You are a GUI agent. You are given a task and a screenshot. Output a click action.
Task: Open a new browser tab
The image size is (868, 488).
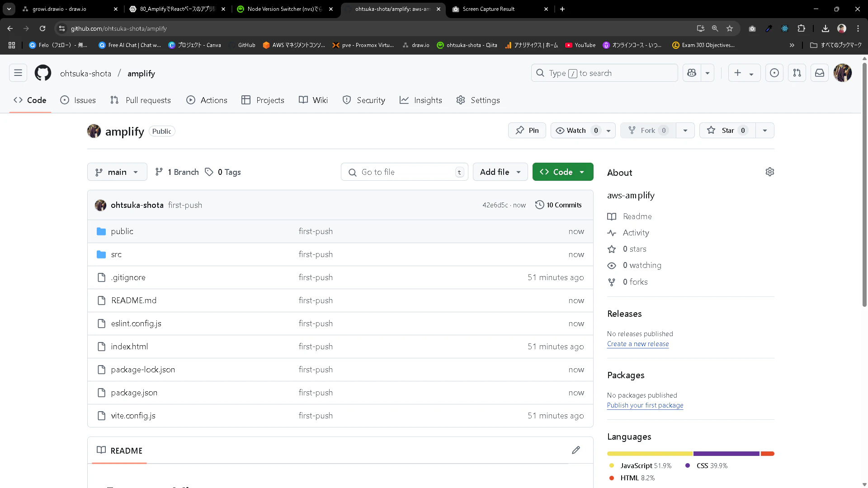coord(562,9)
